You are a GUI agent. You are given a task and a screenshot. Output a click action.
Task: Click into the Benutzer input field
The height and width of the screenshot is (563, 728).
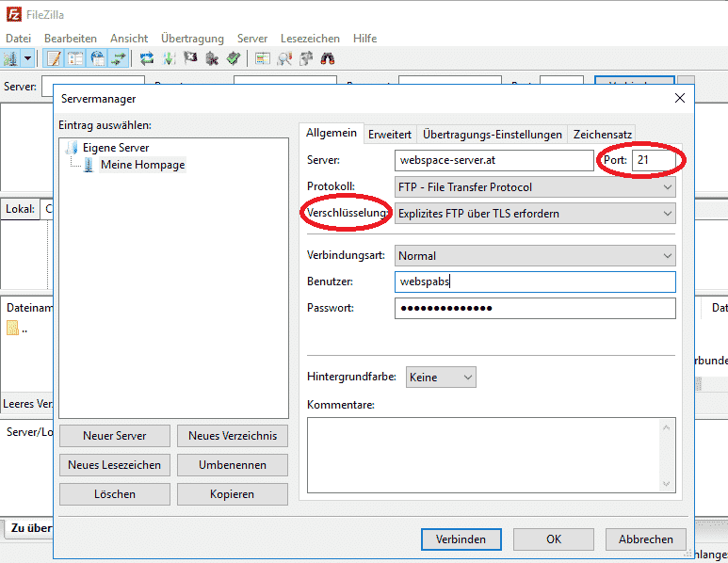point(534,281)
